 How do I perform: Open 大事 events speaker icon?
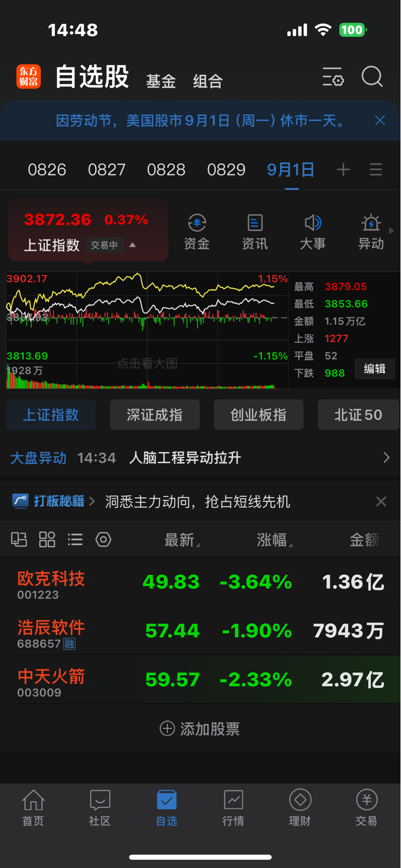click(313, 232)
